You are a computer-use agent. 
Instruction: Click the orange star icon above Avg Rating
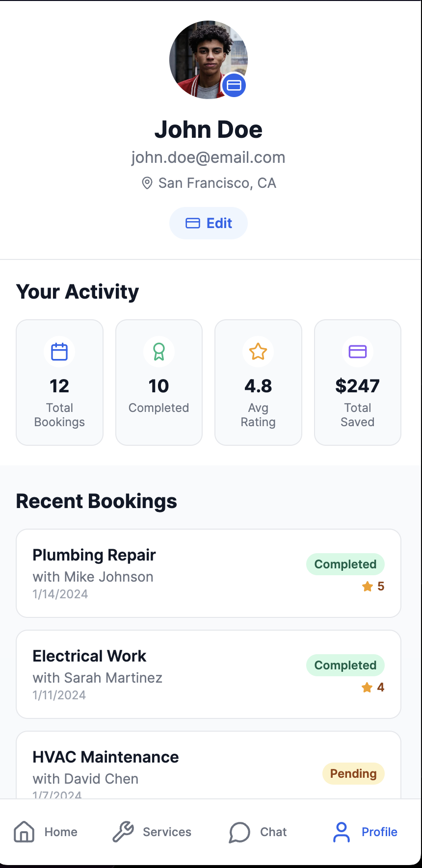[x=258, y=352]
